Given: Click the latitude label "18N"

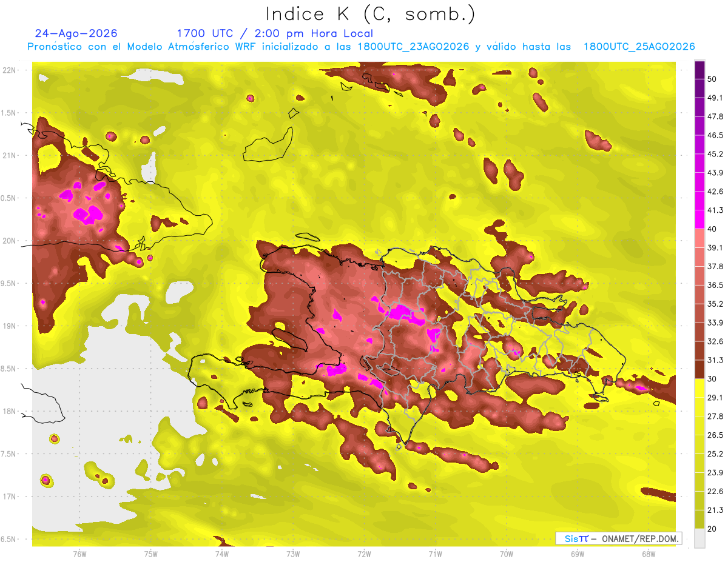Looking at the screenshot, I should click(x=9, y=411).
